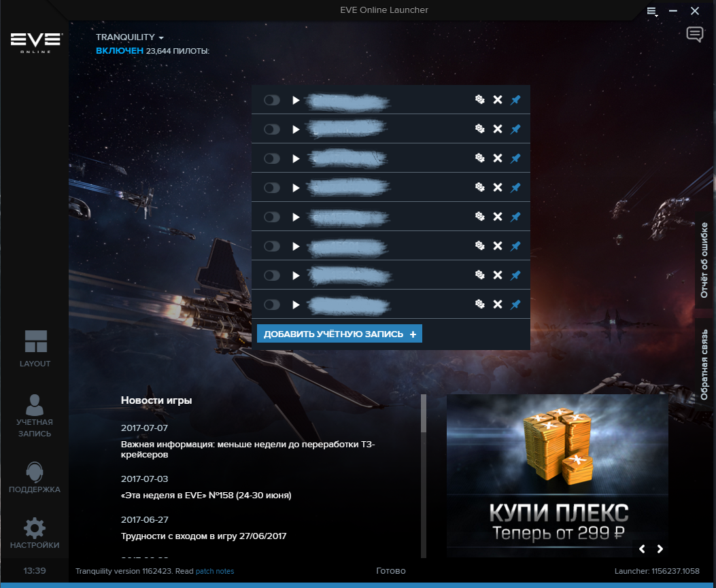Launch the first account with its play button
The width and height of the screenshot is (716, 588).
point(296,100)
